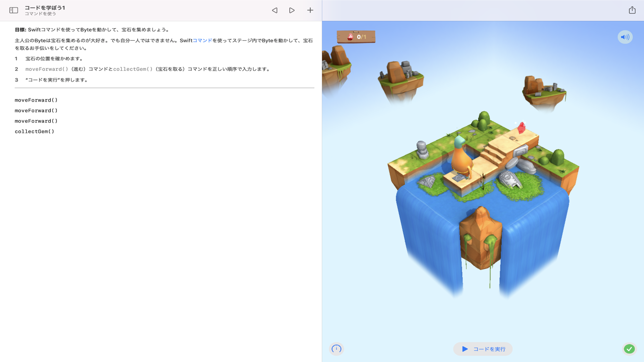The image size is (644, 362).
Task: Click step 1 宝石の位置を確かめます
Action: (x=54, y=59)
